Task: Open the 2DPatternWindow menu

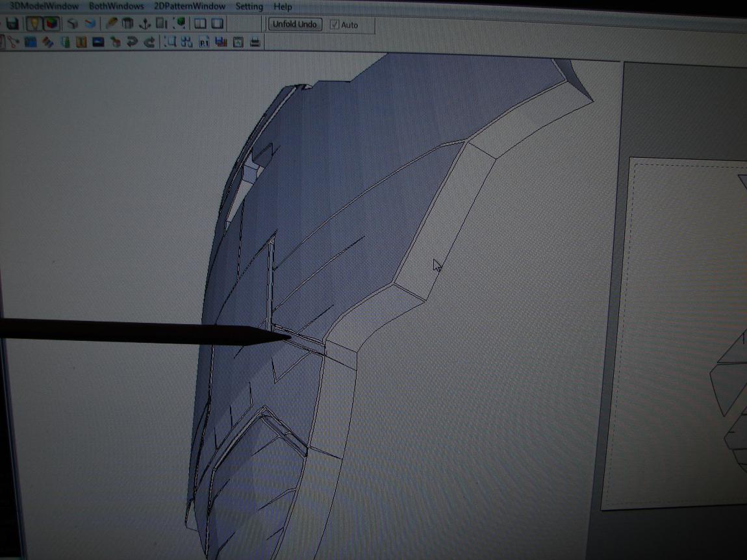Action: (190, 6)
